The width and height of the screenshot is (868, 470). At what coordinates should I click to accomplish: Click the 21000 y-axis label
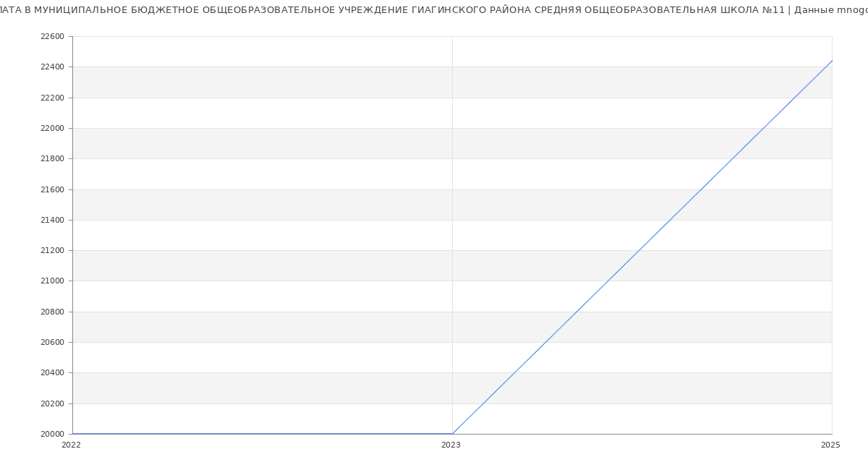pos(52,281)
